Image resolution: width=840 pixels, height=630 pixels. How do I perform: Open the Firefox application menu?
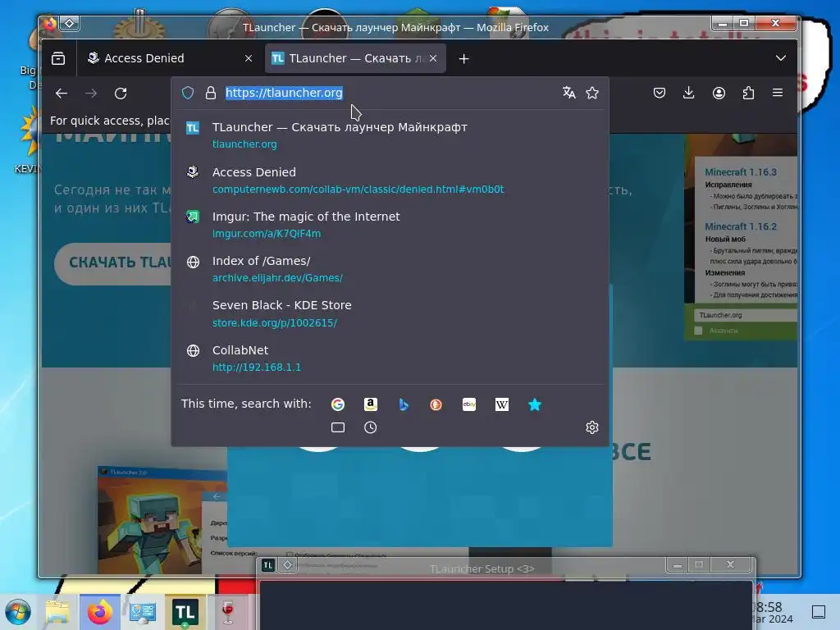tap(778, 93)
